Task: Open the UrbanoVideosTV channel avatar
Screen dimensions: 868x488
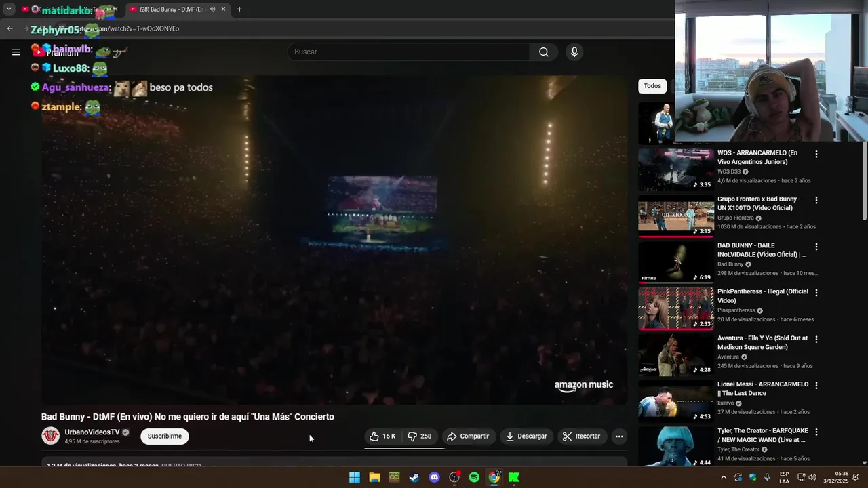Action: [x=51, y=436]
